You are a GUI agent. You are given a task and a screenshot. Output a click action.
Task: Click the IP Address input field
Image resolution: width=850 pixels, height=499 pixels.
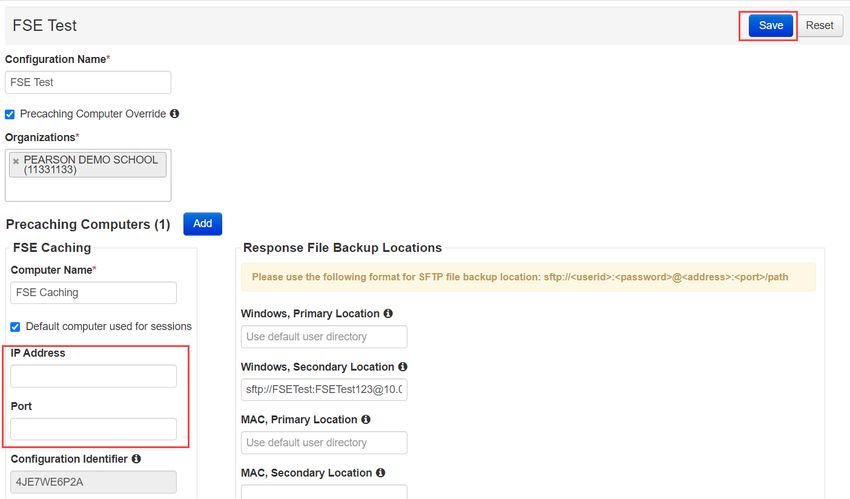(x=93, y=376)
